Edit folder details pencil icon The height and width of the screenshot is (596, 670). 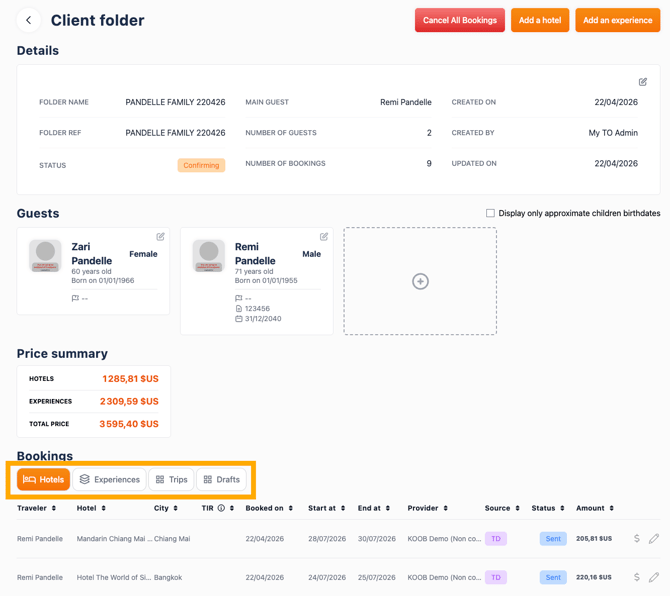(643, 82)
